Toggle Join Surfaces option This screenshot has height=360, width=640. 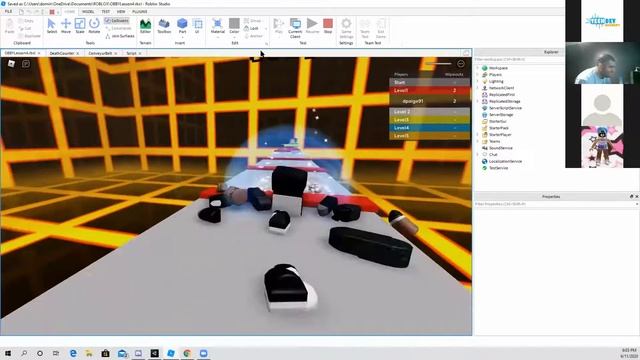120,36
